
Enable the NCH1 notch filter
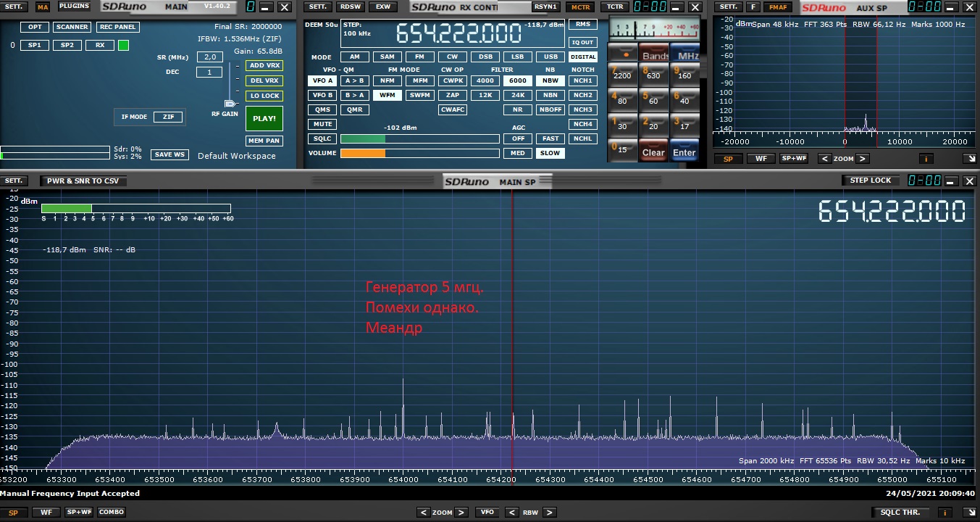tap(582, 80)
